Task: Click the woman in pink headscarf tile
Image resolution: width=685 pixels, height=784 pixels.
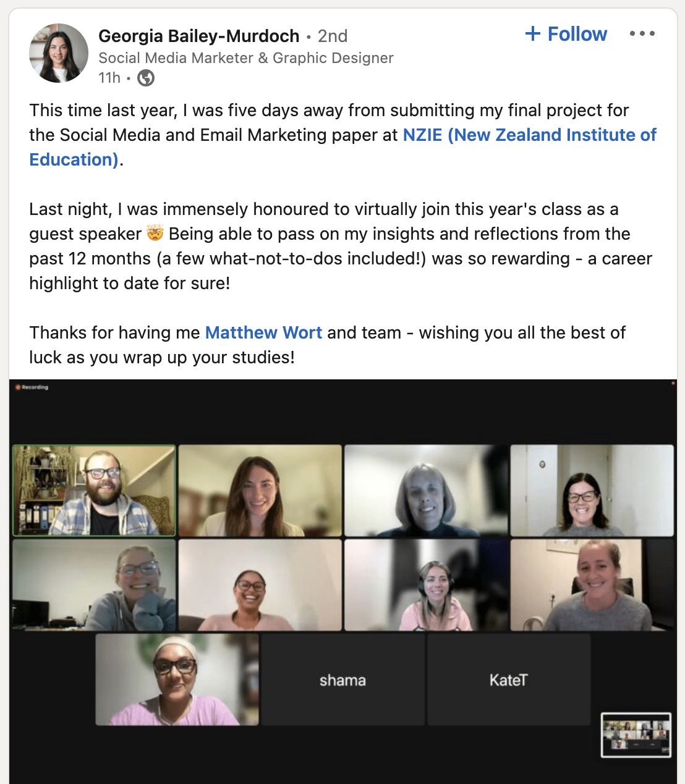Action: point(177,680)
